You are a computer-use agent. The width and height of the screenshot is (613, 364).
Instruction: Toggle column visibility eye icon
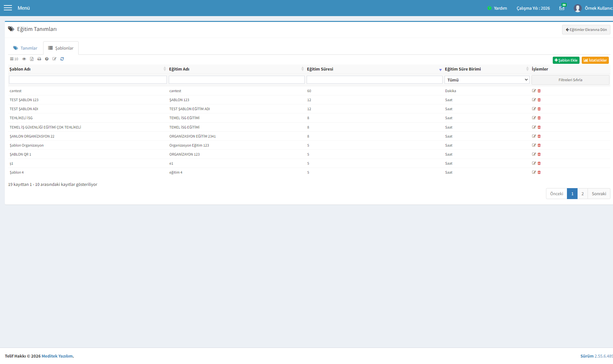click(24, 59)
